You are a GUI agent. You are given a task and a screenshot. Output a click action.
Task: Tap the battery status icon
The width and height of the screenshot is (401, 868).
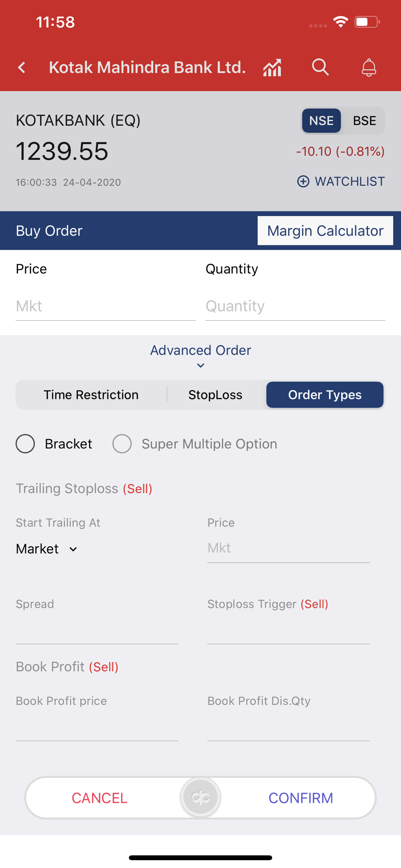367,22
